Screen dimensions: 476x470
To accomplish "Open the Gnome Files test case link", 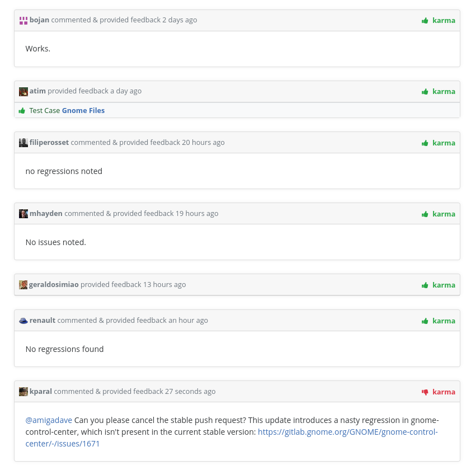I will click(x=83, y=110).
